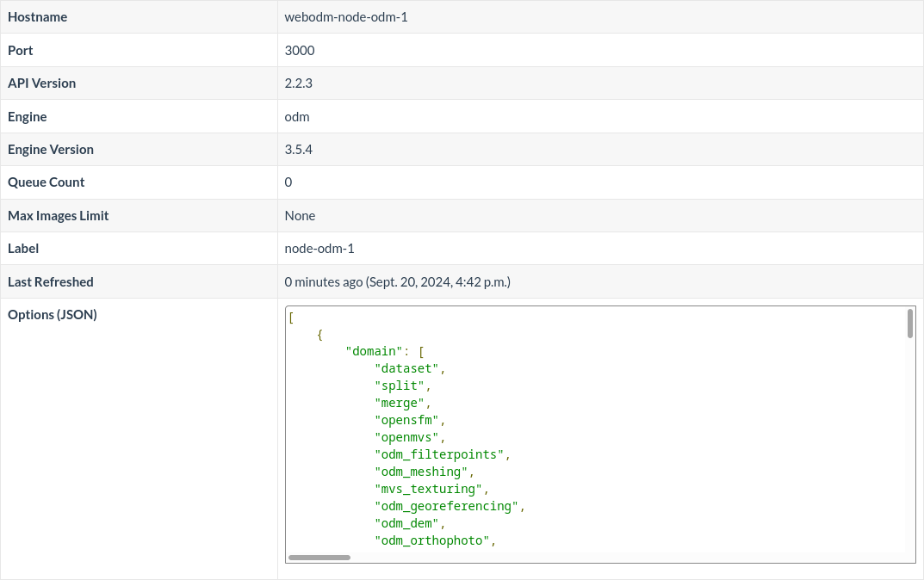The width and height of the screenshot is (924, 580).
Task: Click the openmvs entry in the JSON
Action: 406,437
